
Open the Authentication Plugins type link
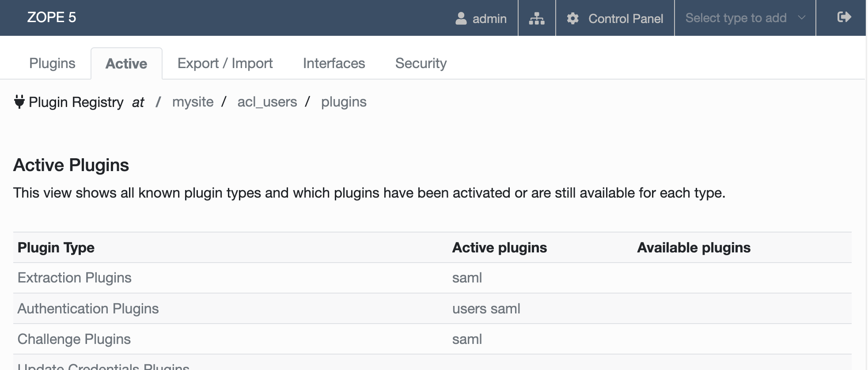[88, 309]
